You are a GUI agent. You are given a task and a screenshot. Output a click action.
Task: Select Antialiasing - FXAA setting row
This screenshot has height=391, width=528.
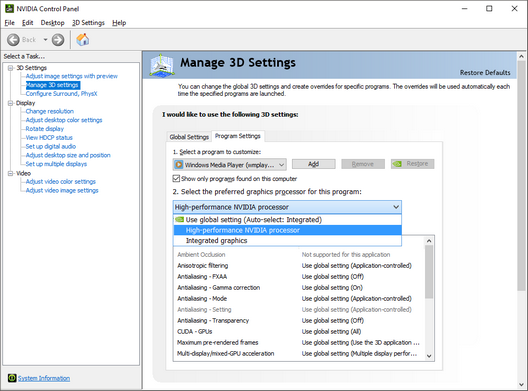tap(298, 276)
